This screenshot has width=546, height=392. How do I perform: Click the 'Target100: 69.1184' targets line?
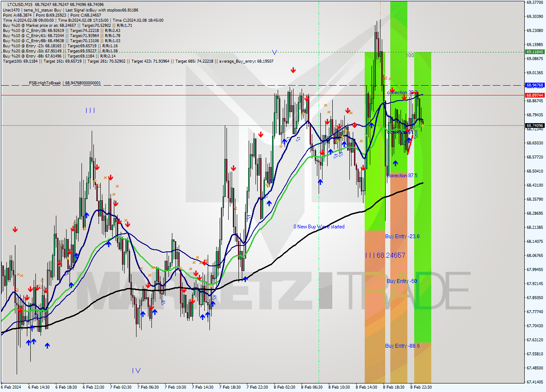click(138, 61)
